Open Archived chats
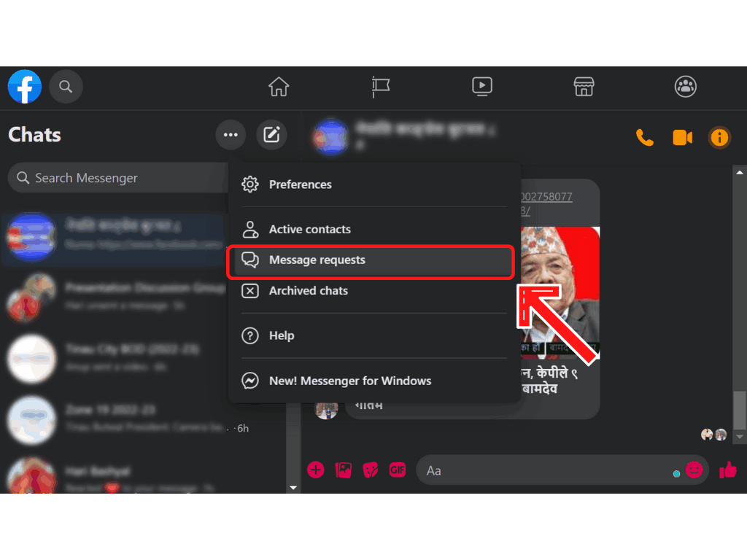Screen dimensions: 747x560 (374, 290)
